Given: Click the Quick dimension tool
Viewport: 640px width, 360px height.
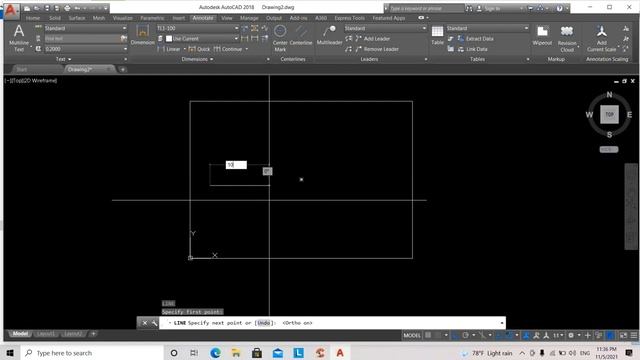Looking at the screenshot, I should coord(199,49).
